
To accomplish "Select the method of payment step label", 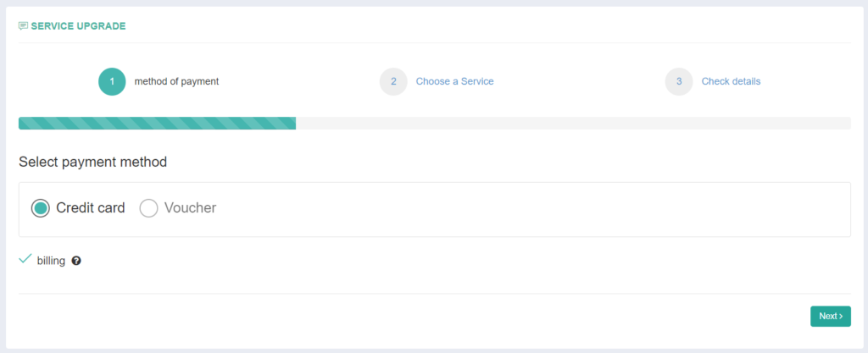I will coord(176,82).
